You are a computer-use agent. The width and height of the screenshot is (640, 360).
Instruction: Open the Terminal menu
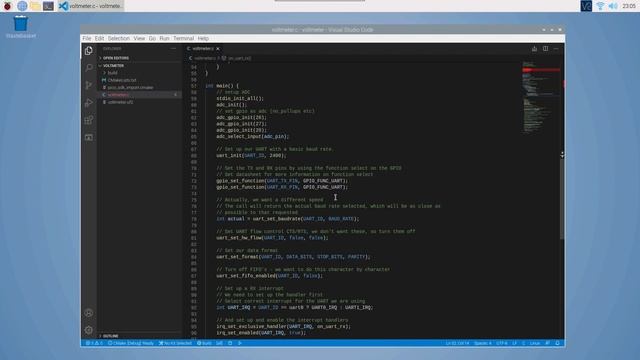183,38
